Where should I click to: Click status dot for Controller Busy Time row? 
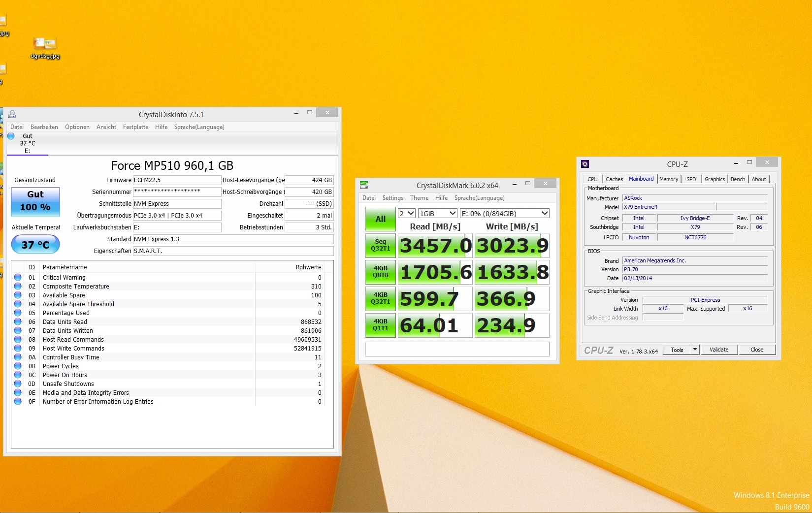pyautogui.click(x=18, y=357)
